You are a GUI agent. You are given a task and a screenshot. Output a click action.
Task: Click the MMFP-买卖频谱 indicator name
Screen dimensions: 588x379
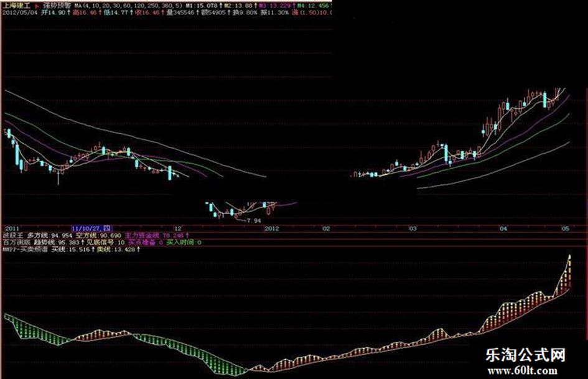(26, 249)
